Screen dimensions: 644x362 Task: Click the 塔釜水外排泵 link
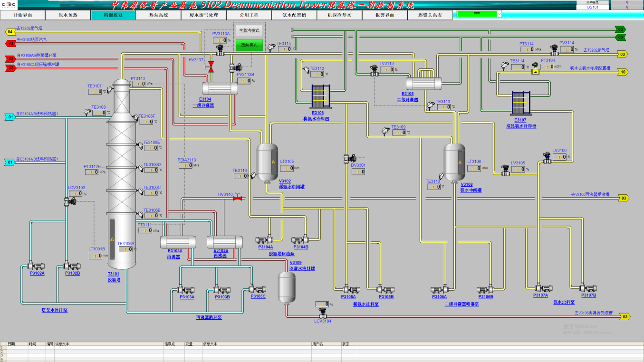click(x=55, y=310)
